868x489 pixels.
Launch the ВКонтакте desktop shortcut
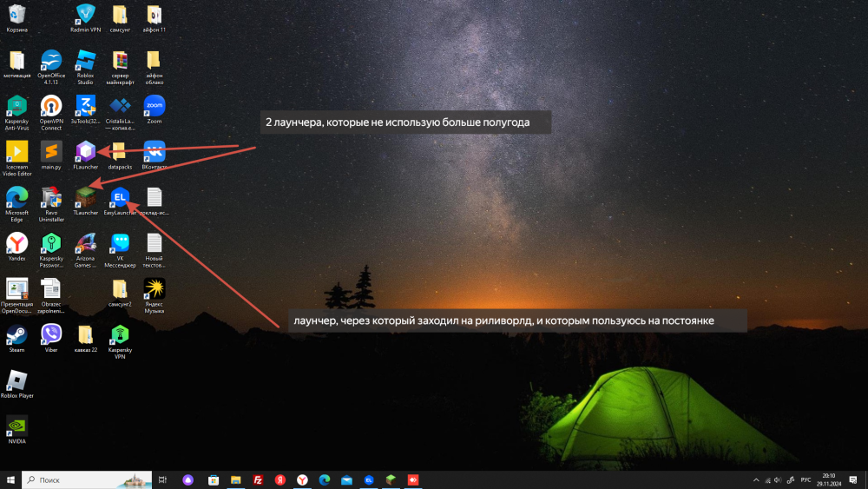[154, 155]
